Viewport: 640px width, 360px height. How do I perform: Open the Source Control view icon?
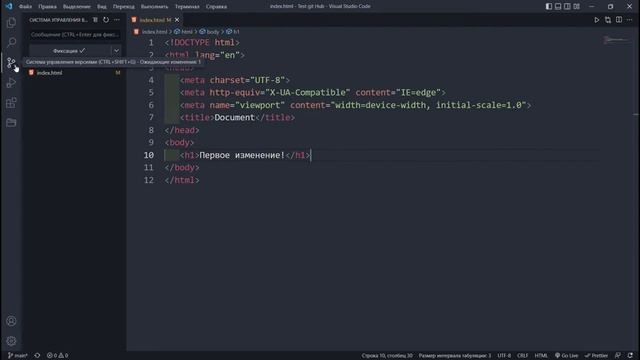(x=11, y=62)
